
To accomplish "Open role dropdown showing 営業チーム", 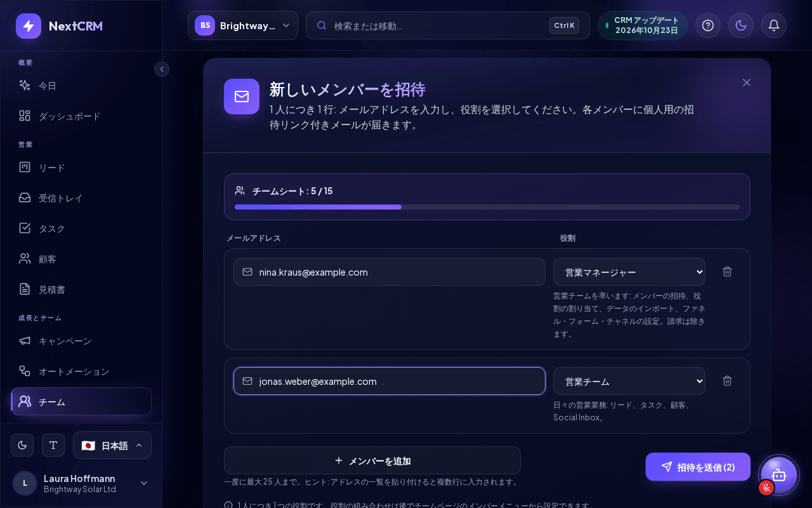I will click(x=629, y=381).
